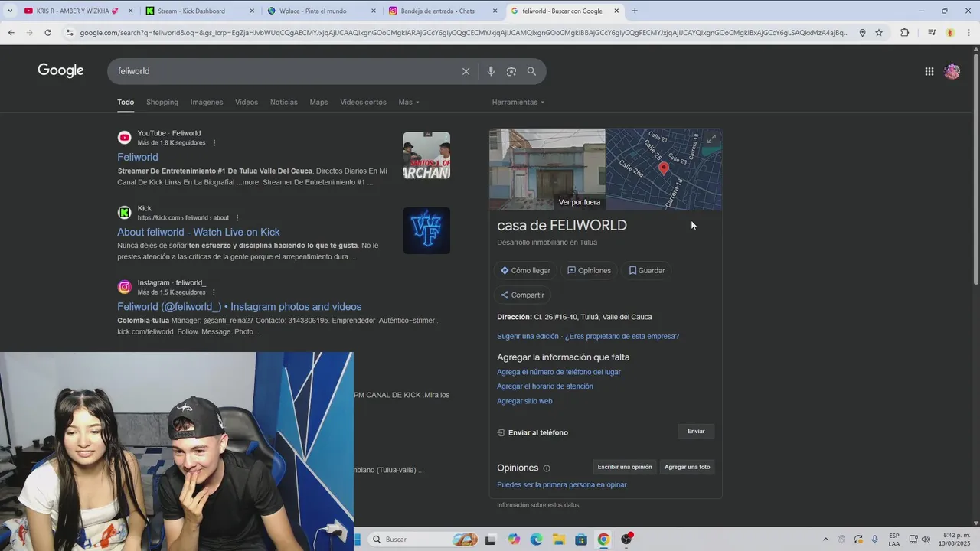Click the info icon next to Opiniones
The width and height of the screenshot is (980, 551).
pyautogui.click(x=547, y=468)
